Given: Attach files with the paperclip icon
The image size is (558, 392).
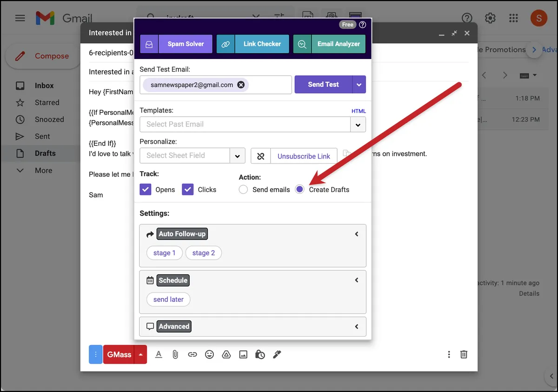Looking at the screenshot, I should pos(175,354).
